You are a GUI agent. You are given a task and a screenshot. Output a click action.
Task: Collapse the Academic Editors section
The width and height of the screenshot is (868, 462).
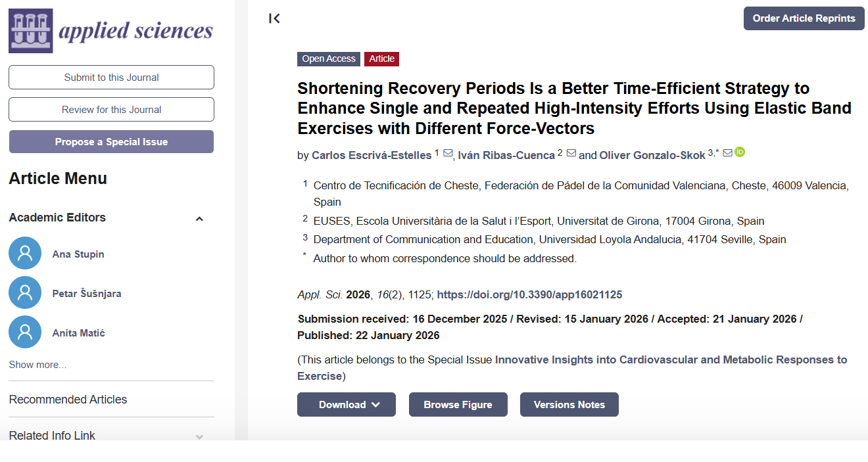pyautogui.click(x=199, y=219)
